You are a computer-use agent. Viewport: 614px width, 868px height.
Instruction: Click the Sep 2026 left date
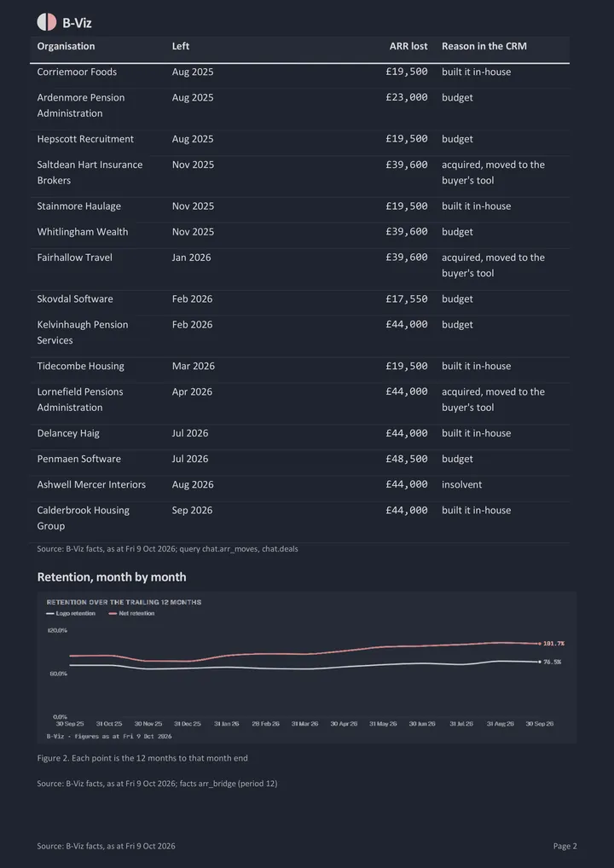click(x=192, y=510)
